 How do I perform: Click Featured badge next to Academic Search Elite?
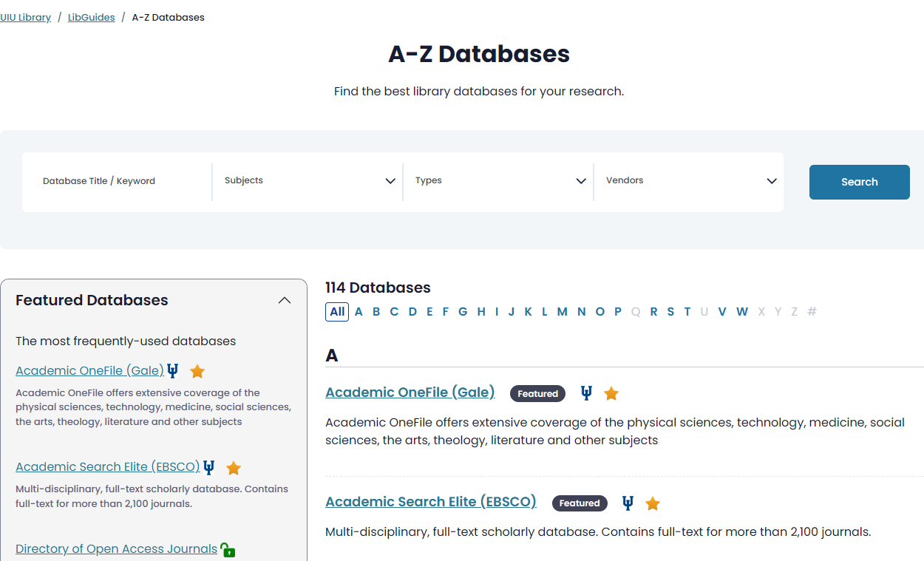point(580,503)
